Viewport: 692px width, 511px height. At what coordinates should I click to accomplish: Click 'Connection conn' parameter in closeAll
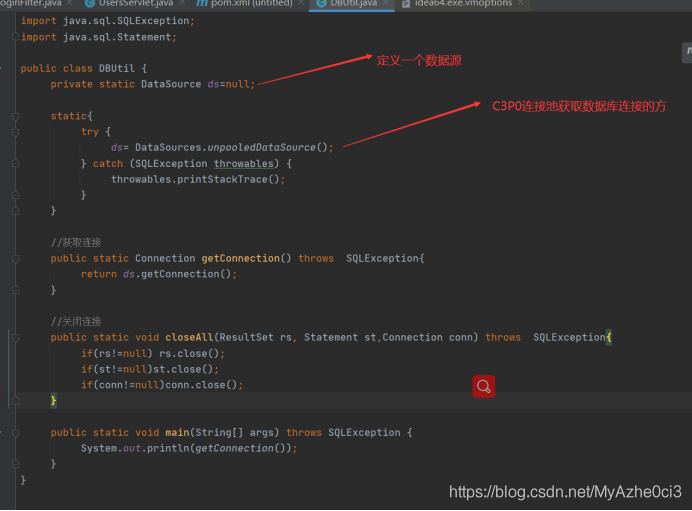[x=428, y=337]
